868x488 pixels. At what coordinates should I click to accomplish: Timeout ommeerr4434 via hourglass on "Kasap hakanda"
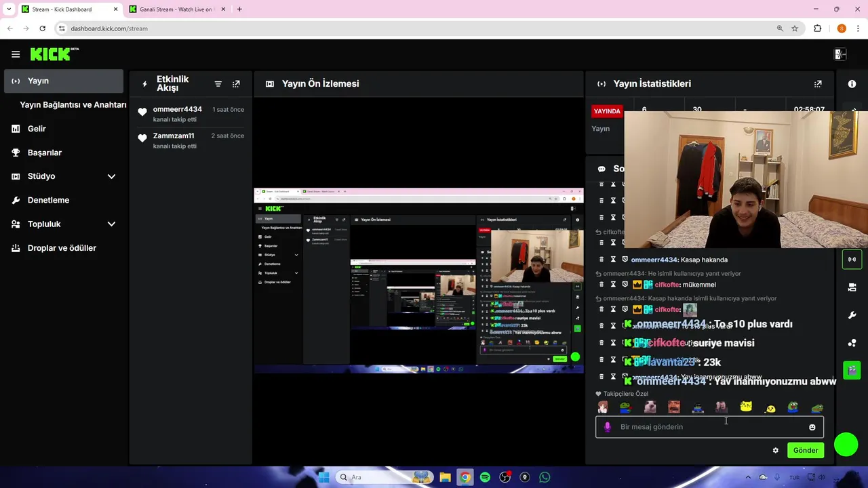click(x=613, y=260)
